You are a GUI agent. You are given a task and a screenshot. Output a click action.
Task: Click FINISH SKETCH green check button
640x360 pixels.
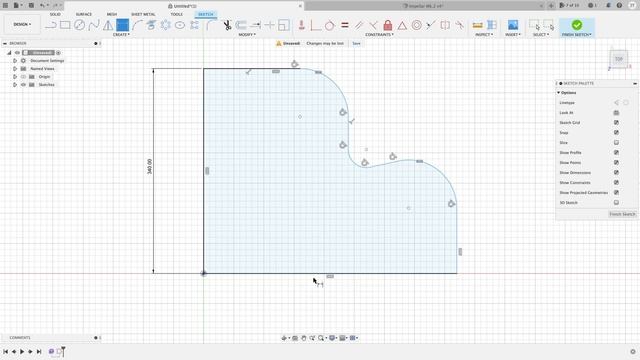tap(577, 25)
